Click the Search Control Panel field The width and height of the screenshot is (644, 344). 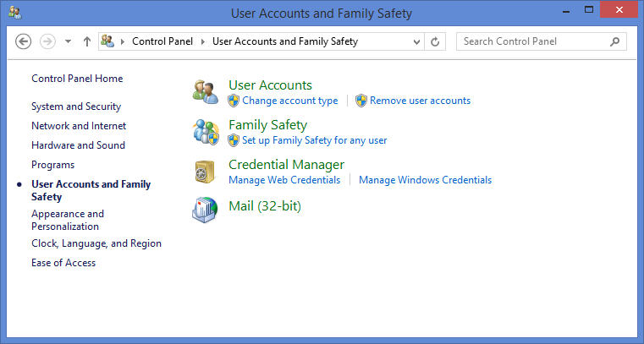[533, 41]
